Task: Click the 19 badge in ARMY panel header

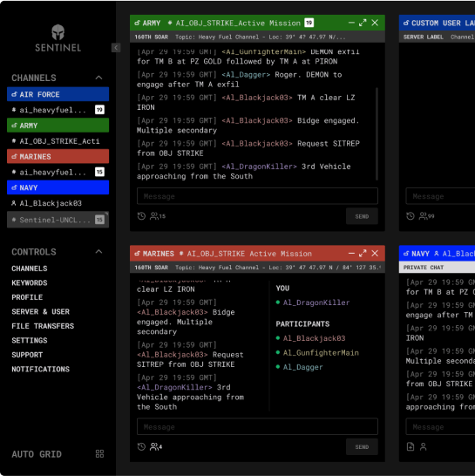Action: pos(309,23)
